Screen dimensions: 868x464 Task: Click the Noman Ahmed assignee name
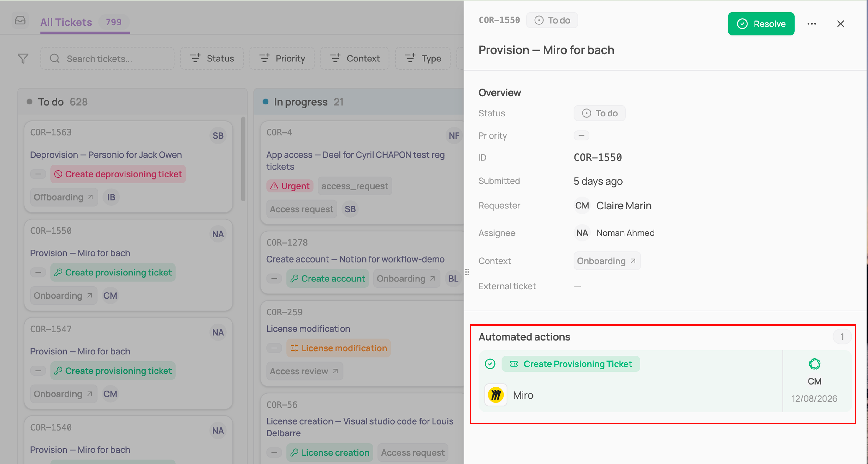pos(625,233)
